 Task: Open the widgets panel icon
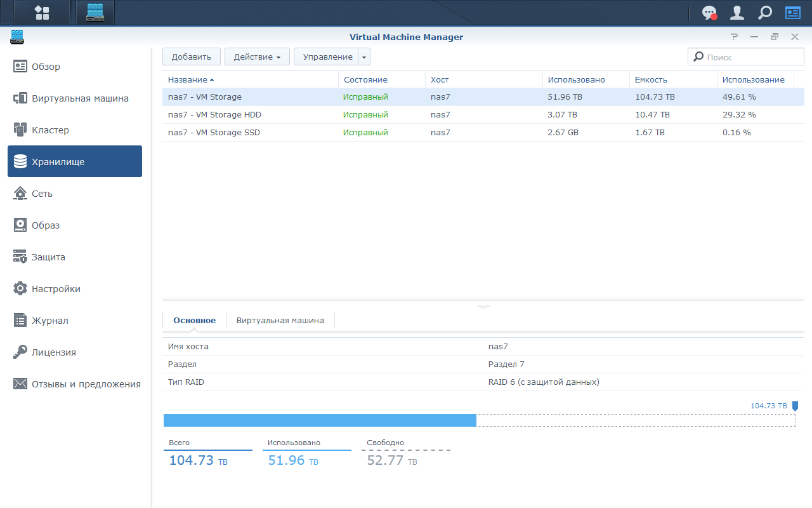click(x=793, y=13)
